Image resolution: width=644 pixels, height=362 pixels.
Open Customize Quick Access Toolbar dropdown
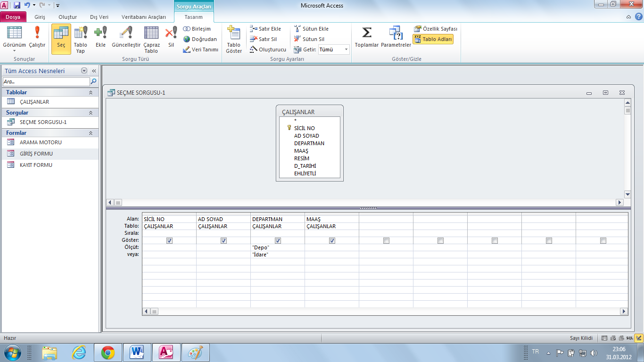tap(58, 6)
